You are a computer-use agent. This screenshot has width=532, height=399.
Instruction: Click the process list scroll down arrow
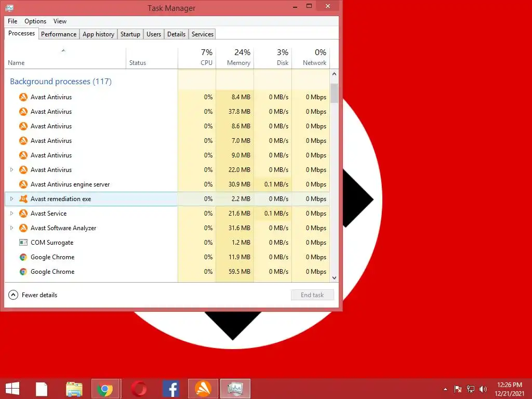click(x=334, y=278)
